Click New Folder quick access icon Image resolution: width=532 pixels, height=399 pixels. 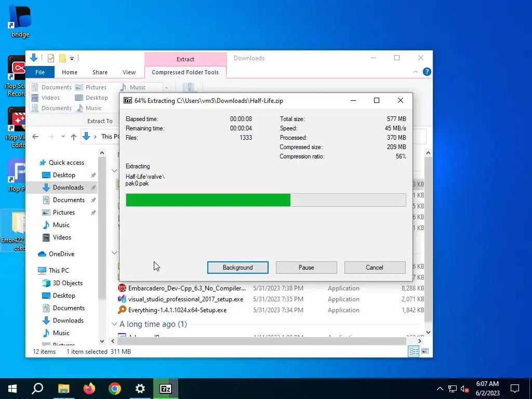62,58
